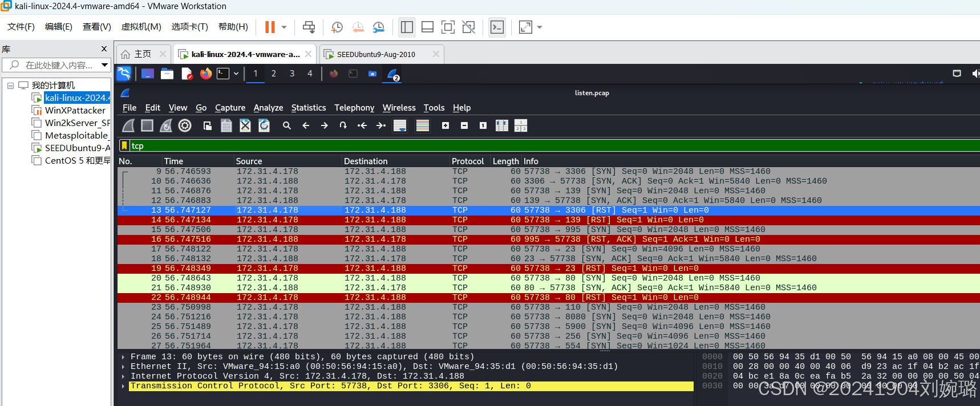The width and height of the screenshot is (980, 406).
Task: Toggle the VMware console view button
Action: tap(497, 27)
